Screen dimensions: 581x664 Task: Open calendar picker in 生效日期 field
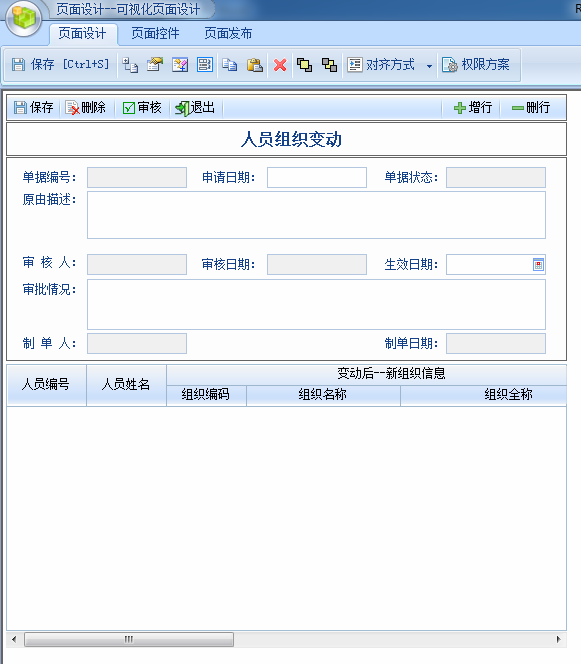pos(538,265)
